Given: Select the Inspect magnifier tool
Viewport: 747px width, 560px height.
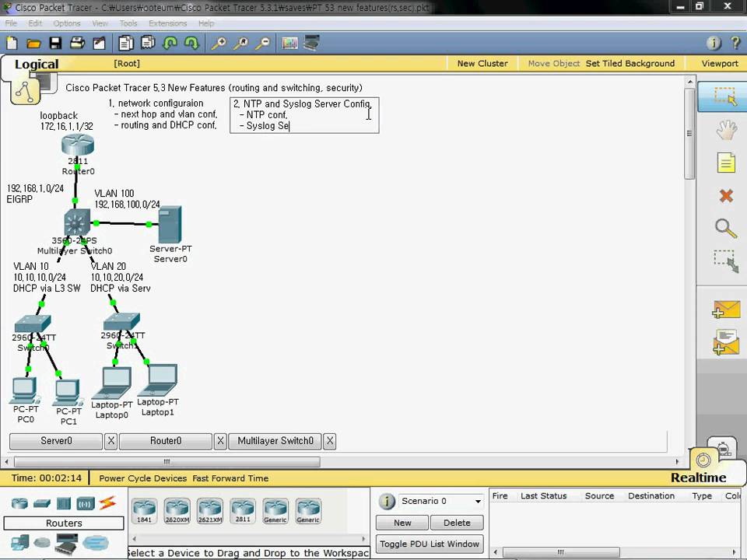Looking at the screenshot, I should pos(726,228).
